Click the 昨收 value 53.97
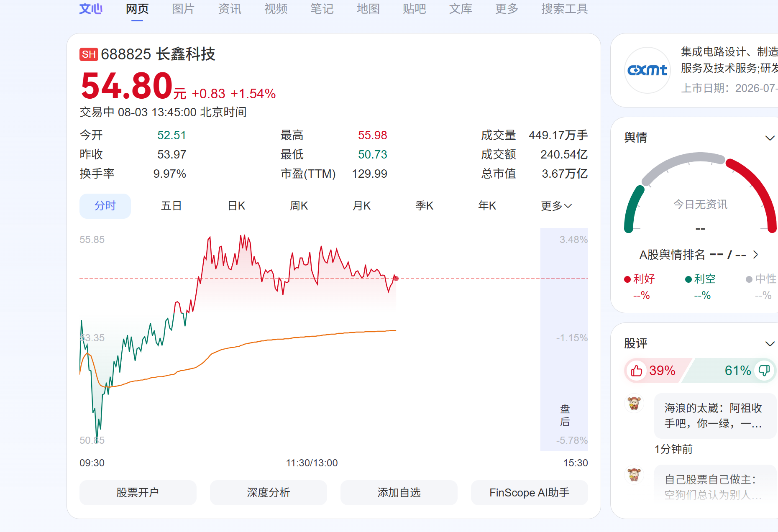Screen dimensions: 778x532 click(x=171, y=155)
